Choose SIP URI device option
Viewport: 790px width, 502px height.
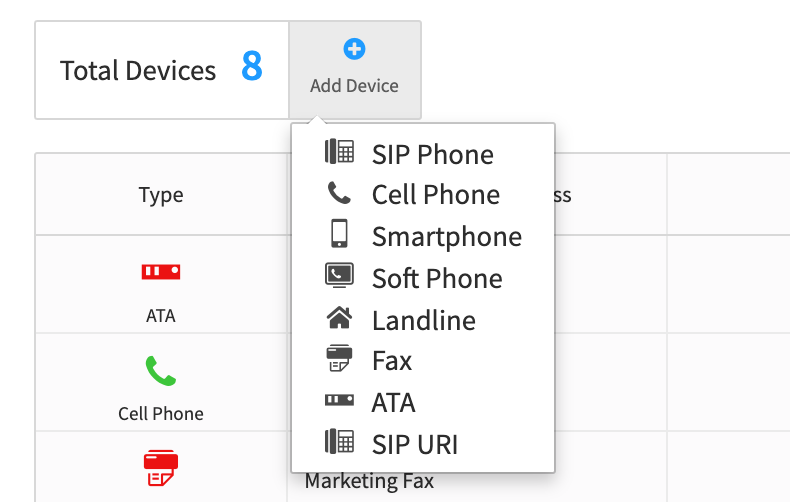(415, 445)
